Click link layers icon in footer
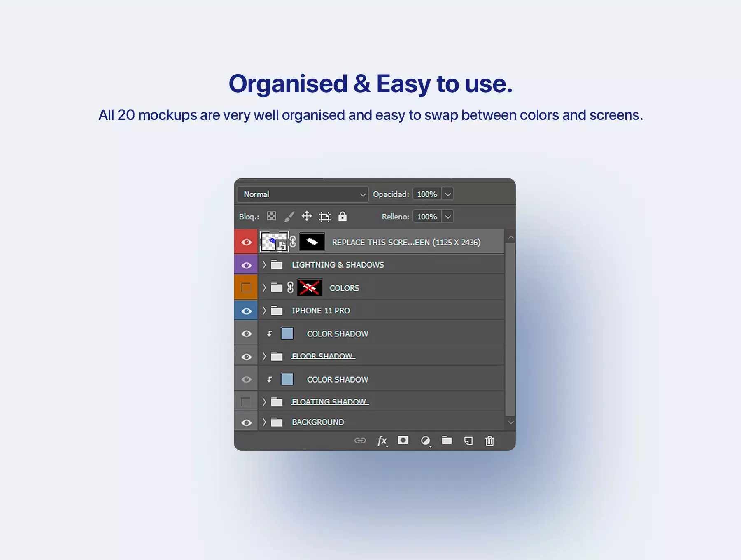Viewport: 741px width, 560px height. (360, 441)
